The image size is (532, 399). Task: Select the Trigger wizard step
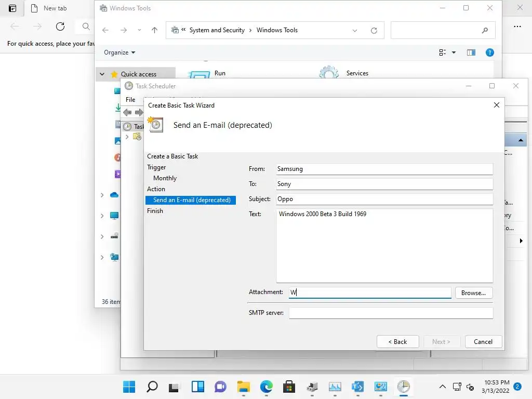[156, 167]
